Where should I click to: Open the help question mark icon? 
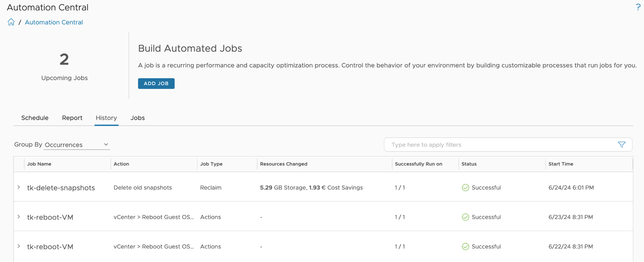[638, 7]
